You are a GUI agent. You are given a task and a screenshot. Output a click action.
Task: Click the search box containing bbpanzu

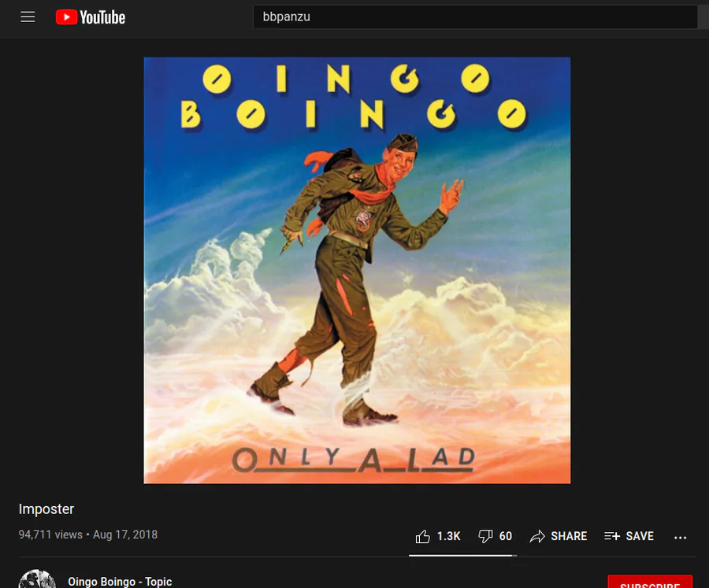(475, 17)
